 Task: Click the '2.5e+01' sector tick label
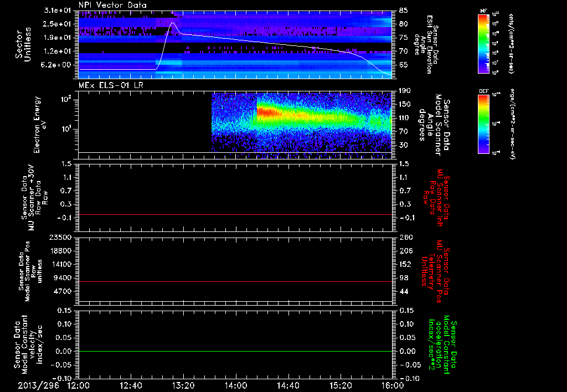click(58, 24)
